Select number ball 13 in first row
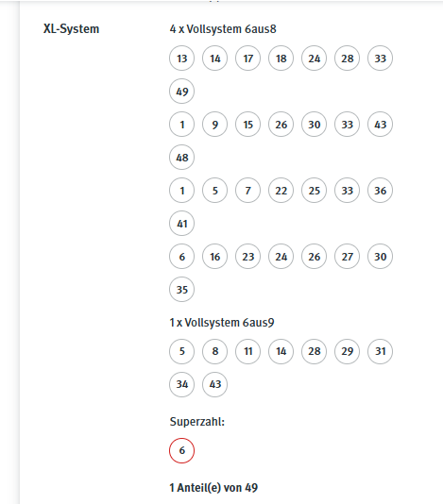The image size is (443, 504). pos(181,59)
